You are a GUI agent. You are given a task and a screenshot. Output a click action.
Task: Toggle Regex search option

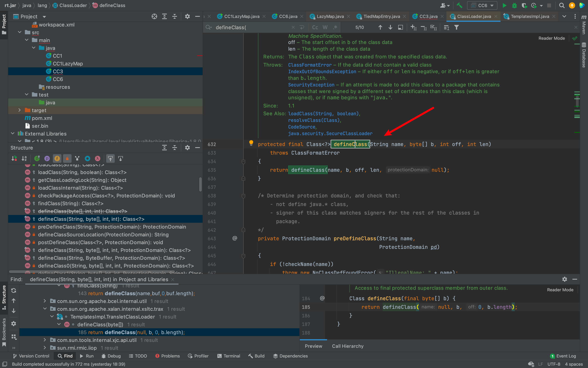[x=335, y=27]
